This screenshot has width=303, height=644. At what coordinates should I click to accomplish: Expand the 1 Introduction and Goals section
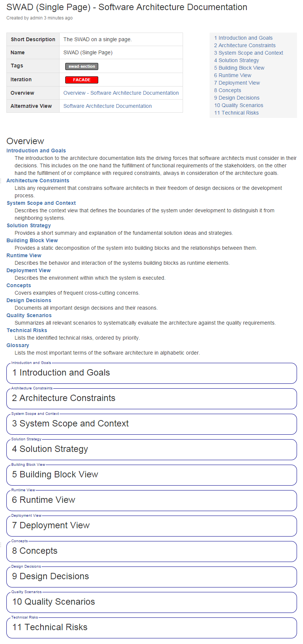pos(61,373)
